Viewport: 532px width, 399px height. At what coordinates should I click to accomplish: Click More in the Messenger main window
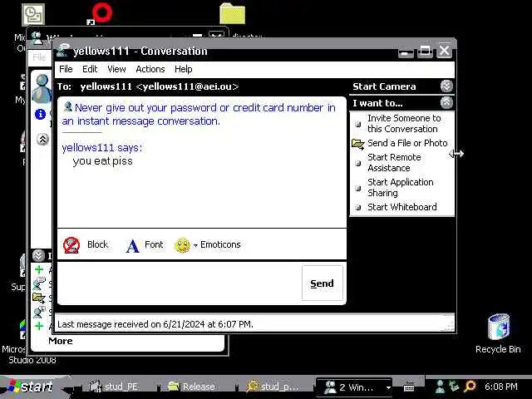click(x=61, y=341)
